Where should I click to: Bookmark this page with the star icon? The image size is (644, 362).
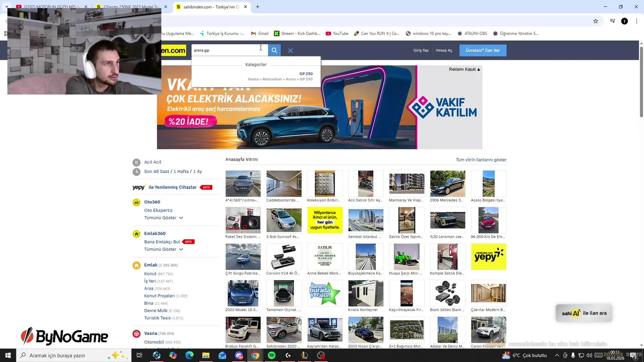[x=596, y=21]
